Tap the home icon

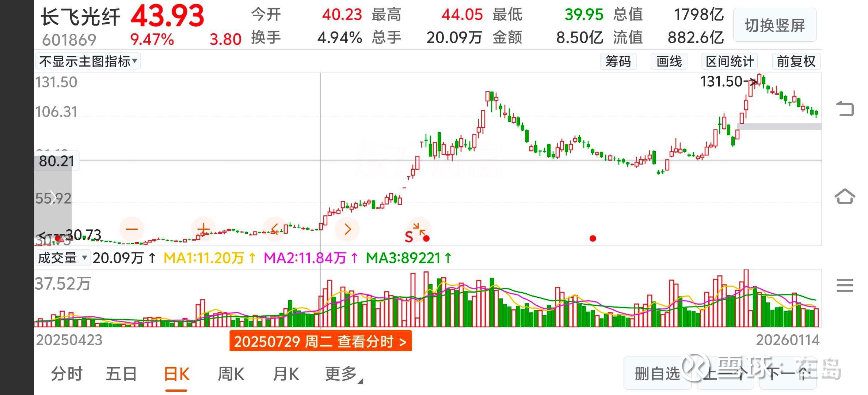845,196
